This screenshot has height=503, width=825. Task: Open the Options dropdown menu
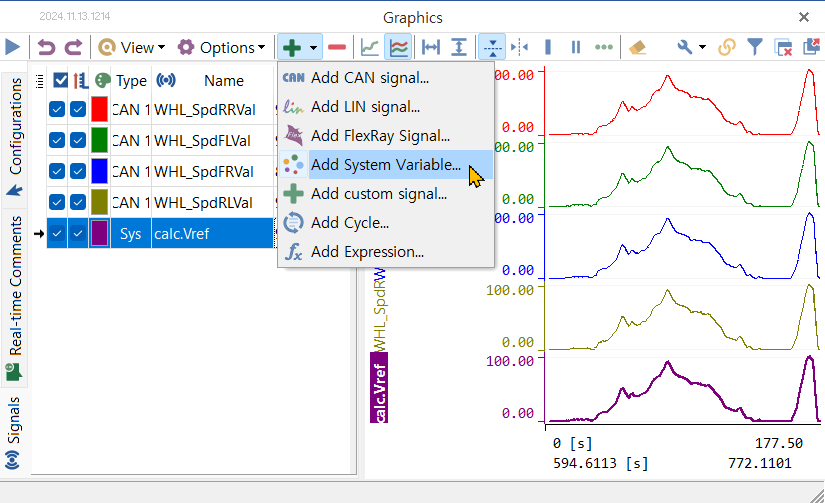tap(221, 47)
